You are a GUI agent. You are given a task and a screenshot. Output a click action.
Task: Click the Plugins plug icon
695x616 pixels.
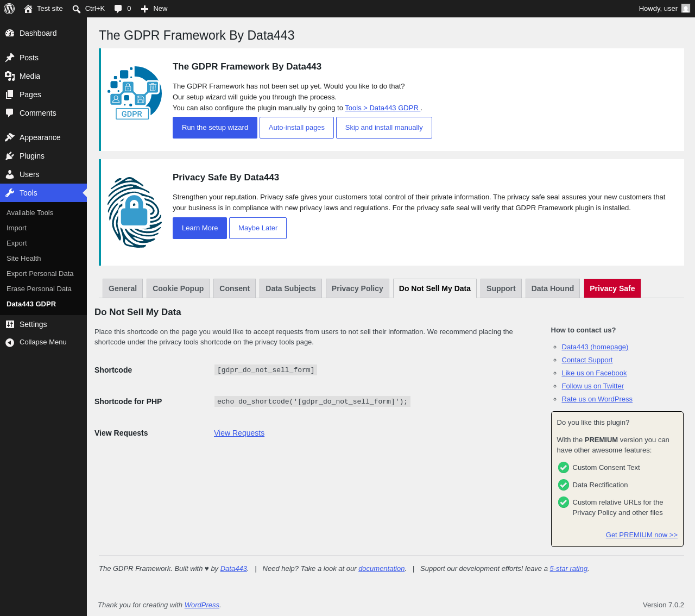10,156
